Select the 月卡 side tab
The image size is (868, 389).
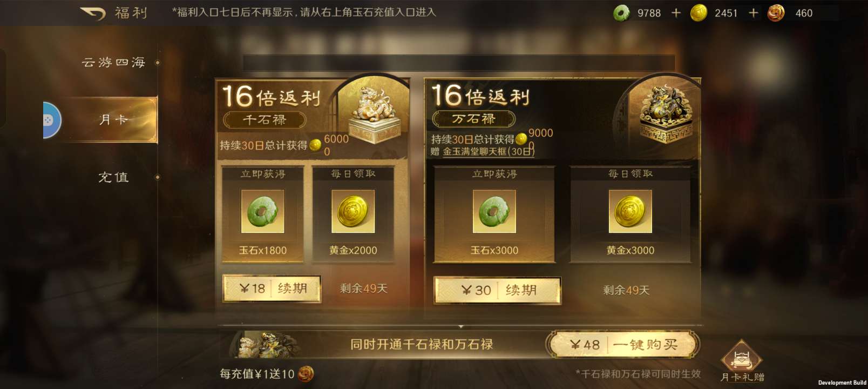point(113,119)
